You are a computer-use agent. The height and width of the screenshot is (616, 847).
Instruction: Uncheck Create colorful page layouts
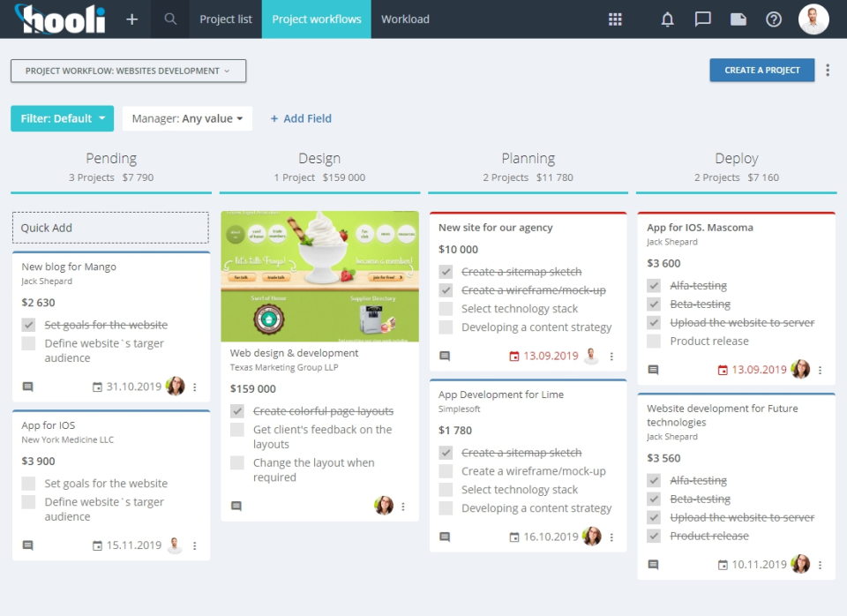click(237, 411)
